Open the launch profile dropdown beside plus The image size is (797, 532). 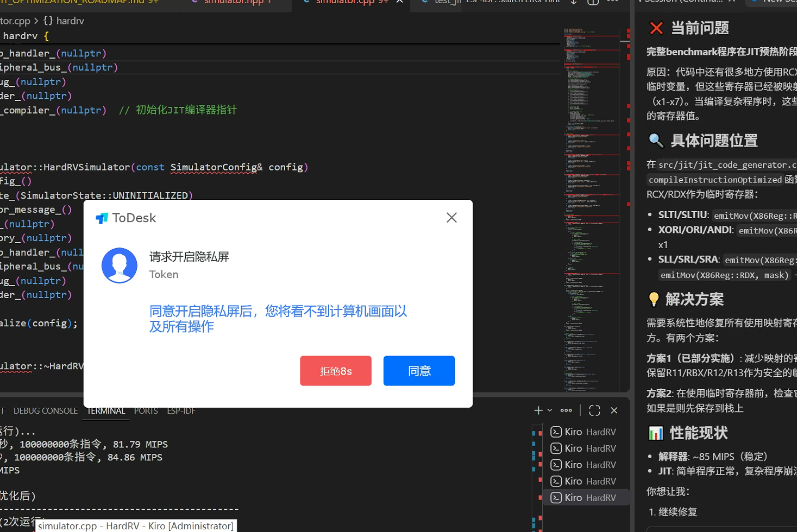(x=550, y=410)
